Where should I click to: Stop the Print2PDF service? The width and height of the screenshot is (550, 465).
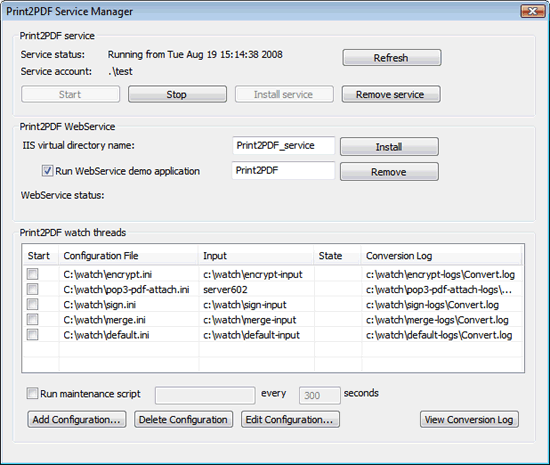click(x=177, y=94)
